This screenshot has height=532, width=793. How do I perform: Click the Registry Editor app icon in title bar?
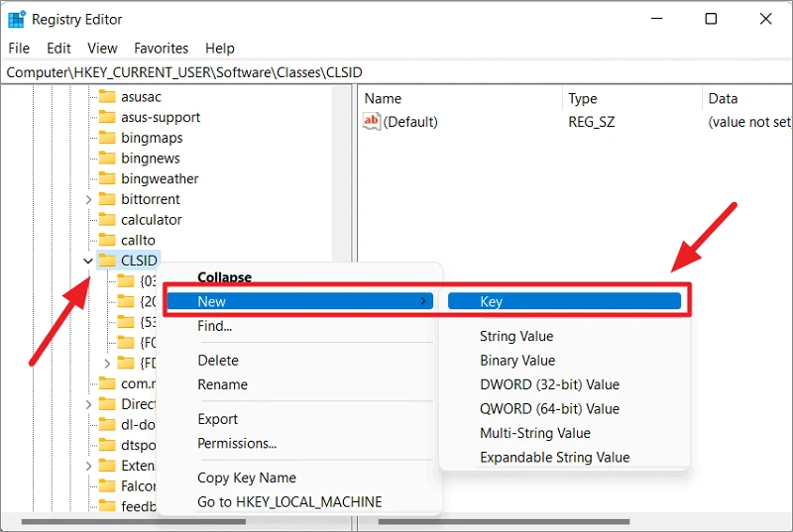pyautogui.click(x=17, y=19)
